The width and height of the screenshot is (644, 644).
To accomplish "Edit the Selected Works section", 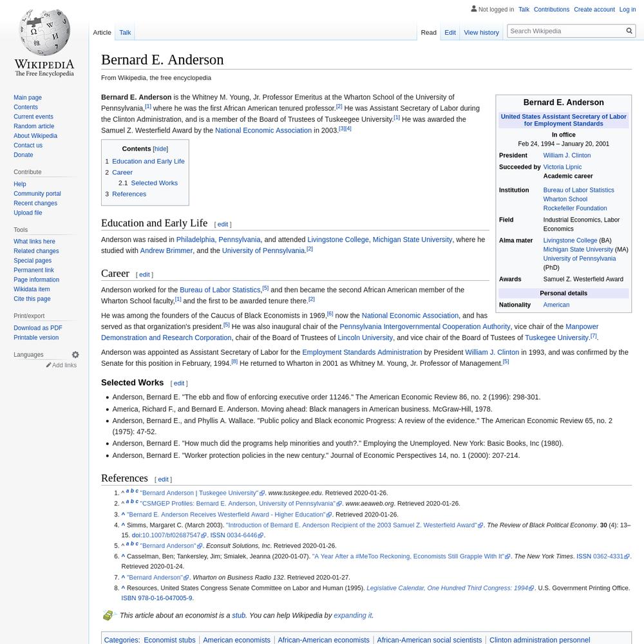I will [x=179, y=383].
